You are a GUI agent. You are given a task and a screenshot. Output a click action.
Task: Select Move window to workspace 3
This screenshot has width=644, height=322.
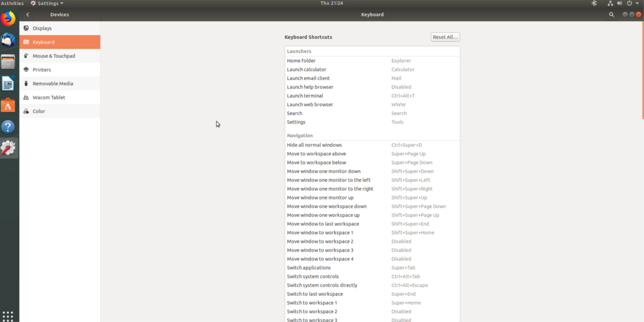coord(372,250)
